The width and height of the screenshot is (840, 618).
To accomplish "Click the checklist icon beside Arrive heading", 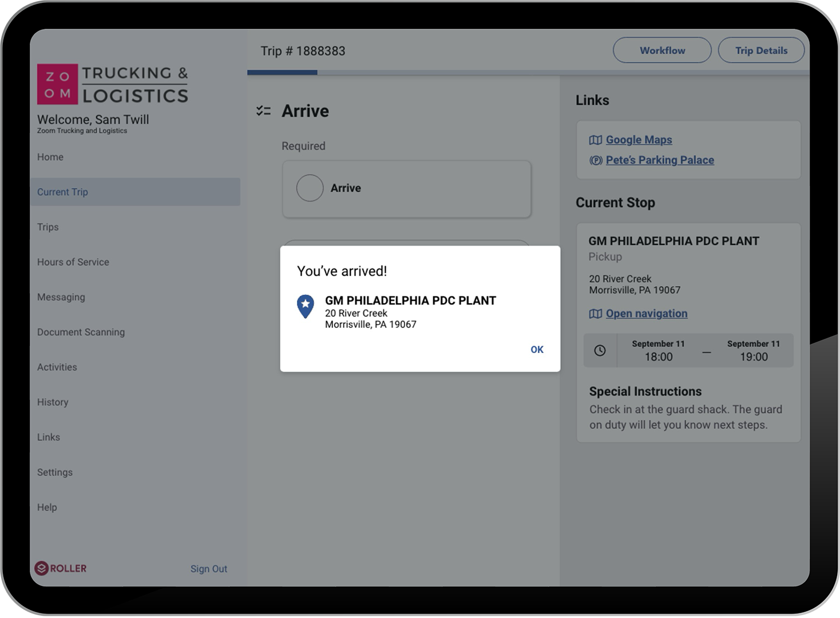I will pyautogui.click(x=263, y=111).
